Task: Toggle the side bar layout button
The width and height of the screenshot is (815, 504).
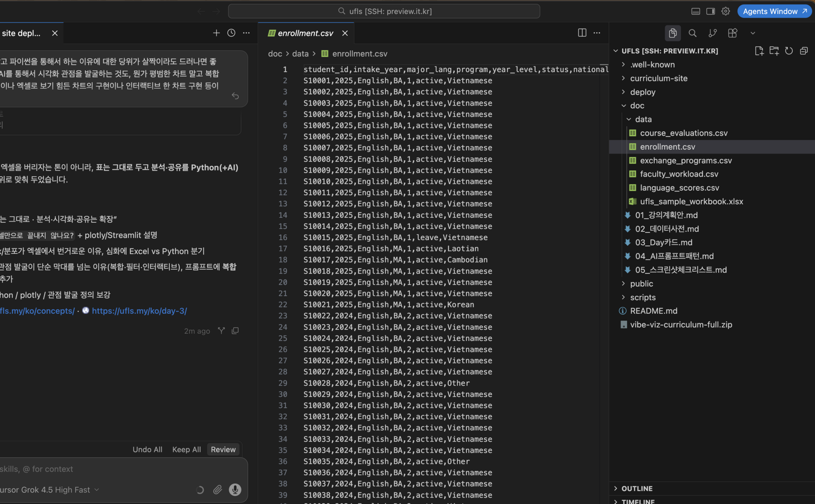Action: click(710, 11)
